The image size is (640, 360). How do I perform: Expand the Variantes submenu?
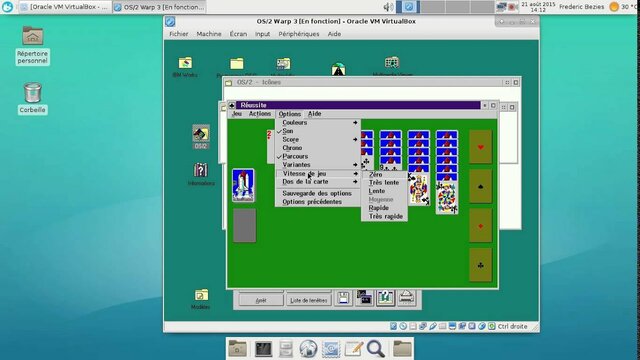318,165
